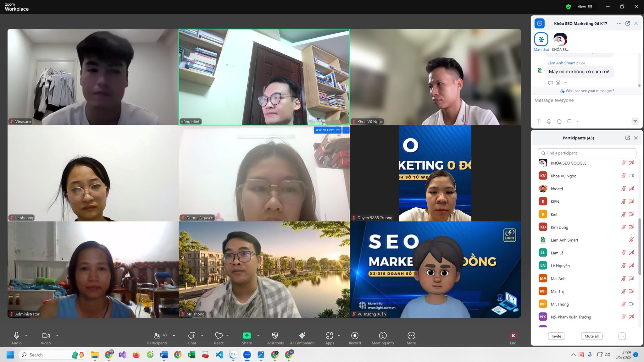The height and width of the screenshot is (362, 644).
Task: Toggle Lâm Anh Smart's muted mic icon
Action: tap(631, 240)
